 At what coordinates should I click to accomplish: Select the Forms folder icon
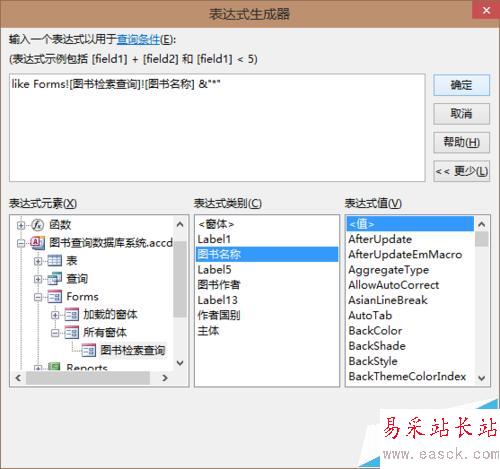[54, 297]
